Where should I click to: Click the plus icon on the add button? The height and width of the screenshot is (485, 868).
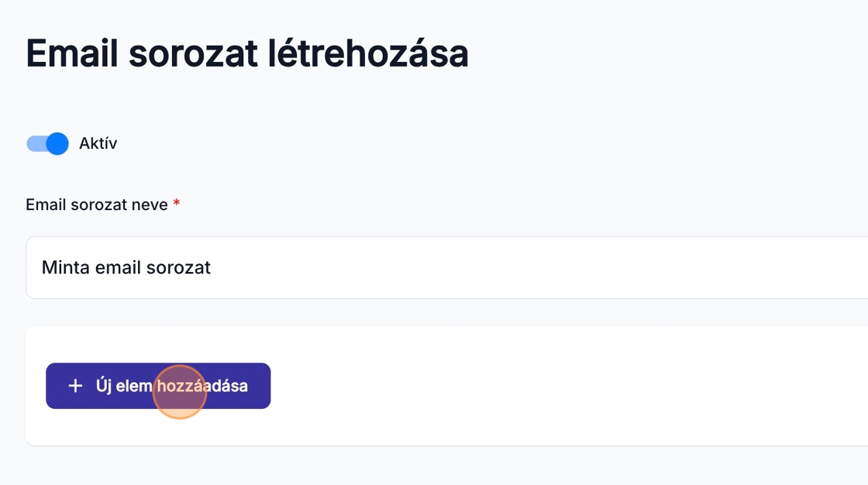(x=75, y=386)
